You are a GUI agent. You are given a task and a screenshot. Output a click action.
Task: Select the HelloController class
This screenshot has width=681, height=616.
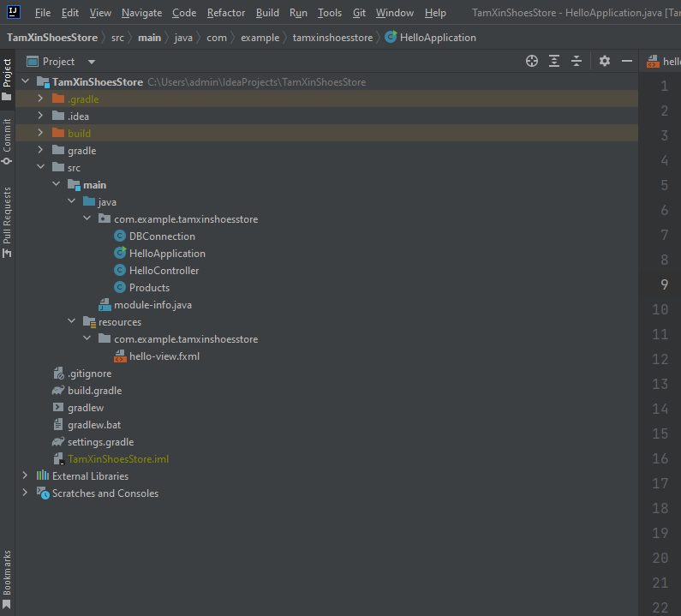164,271
